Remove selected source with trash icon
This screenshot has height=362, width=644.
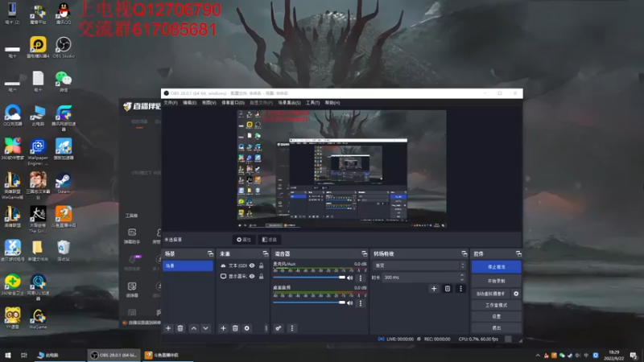pos(235,328)
